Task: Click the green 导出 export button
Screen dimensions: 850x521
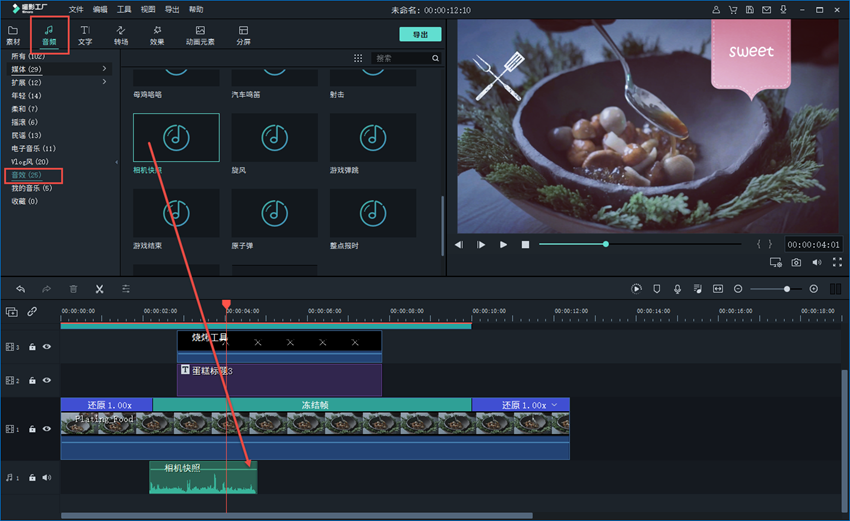Action: pyautogui.click(x=420, y=34)
